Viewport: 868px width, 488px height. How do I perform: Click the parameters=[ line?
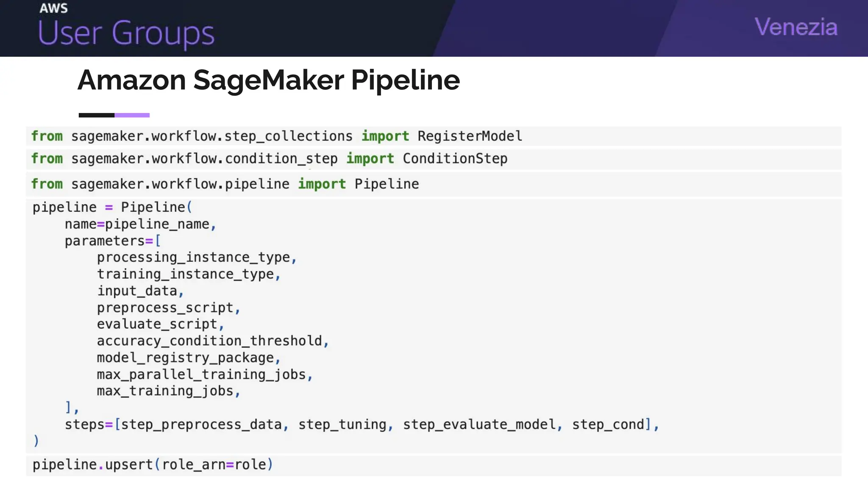113,241
